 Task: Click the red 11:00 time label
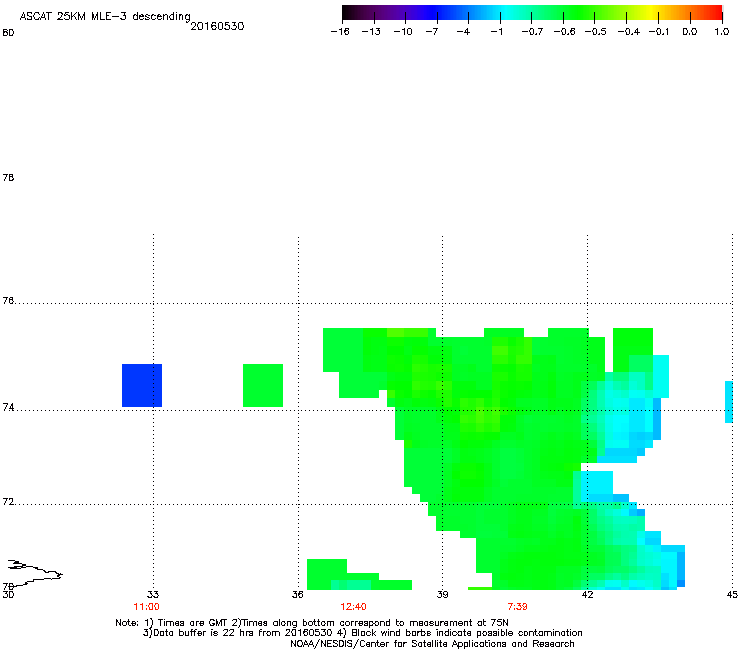tap(146, 607)
